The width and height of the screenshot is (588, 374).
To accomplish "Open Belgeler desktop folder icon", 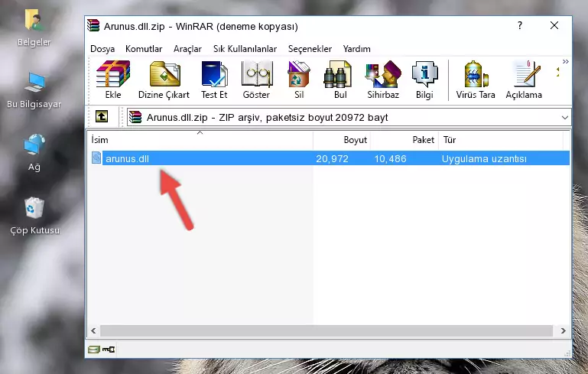I will pos(34,21).
